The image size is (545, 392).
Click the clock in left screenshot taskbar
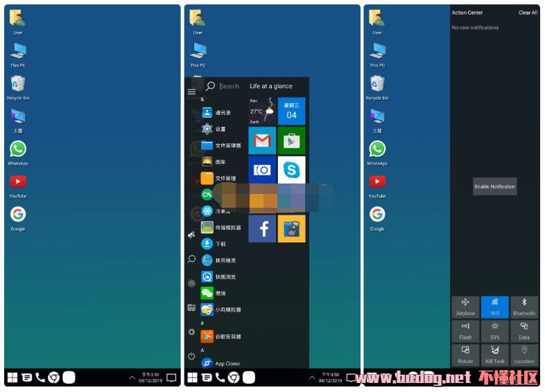(150, 377)
